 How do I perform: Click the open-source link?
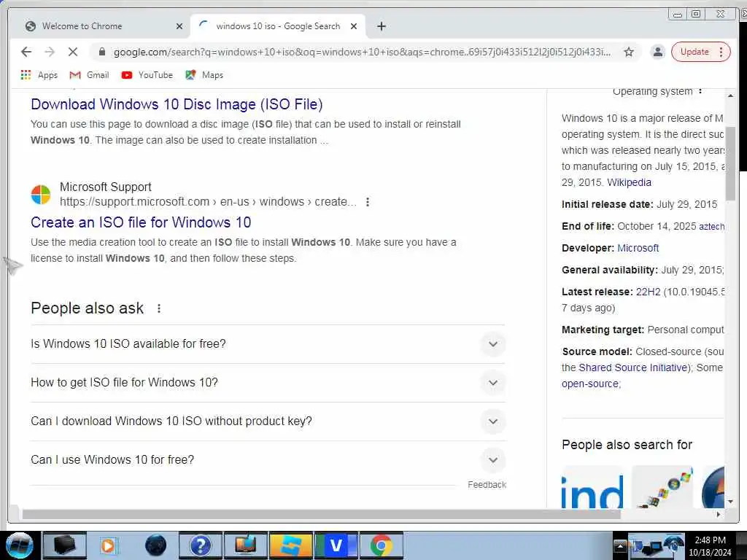590,384
